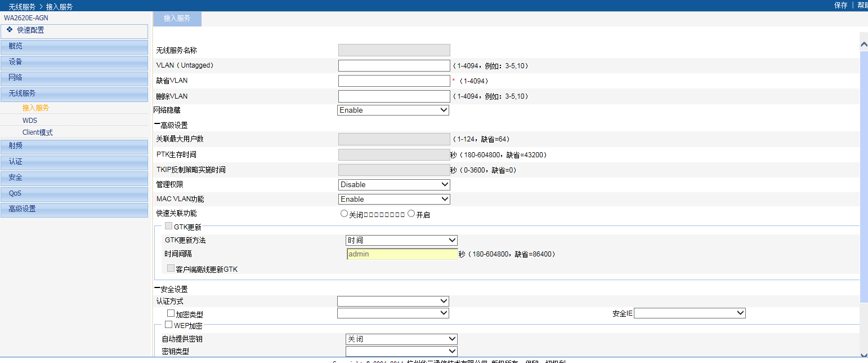
Task: Click the page vertical scrollbar
Action: click(x=864, y=177)
